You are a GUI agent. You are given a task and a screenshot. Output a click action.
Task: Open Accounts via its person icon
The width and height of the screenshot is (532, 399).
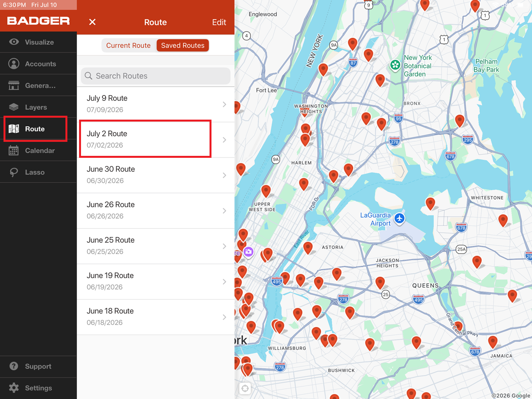[14, 64]
